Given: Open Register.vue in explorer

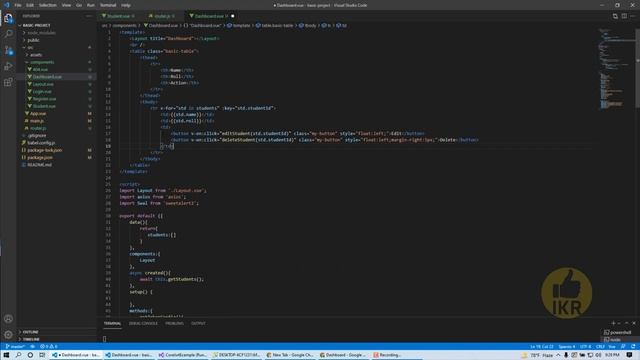Looking at the screenshot, I should pos(56,99).
